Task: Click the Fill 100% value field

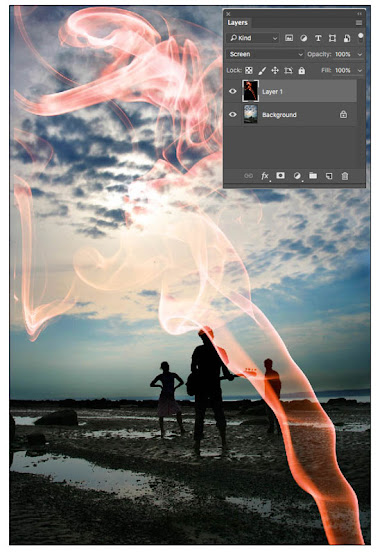Action: coord(343,70)
